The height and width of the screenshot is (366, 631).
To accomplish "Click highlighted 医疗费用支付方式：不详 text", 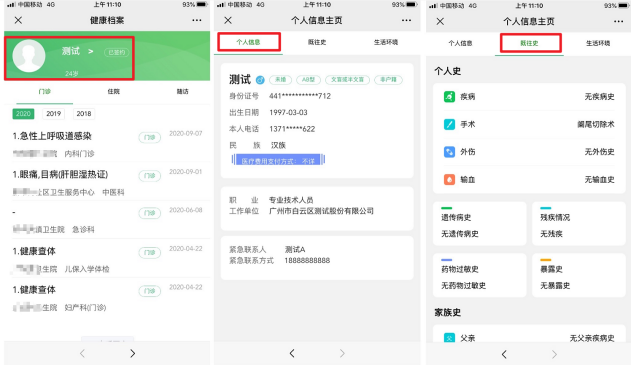I will coord(278,160).
